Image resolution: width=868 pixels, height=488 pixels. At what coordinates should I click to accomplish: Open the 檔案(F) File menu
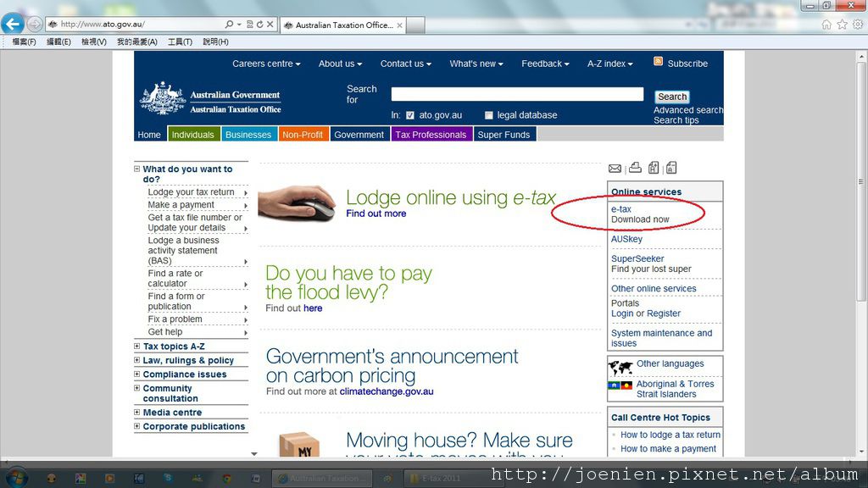click(x=24, y=42)
